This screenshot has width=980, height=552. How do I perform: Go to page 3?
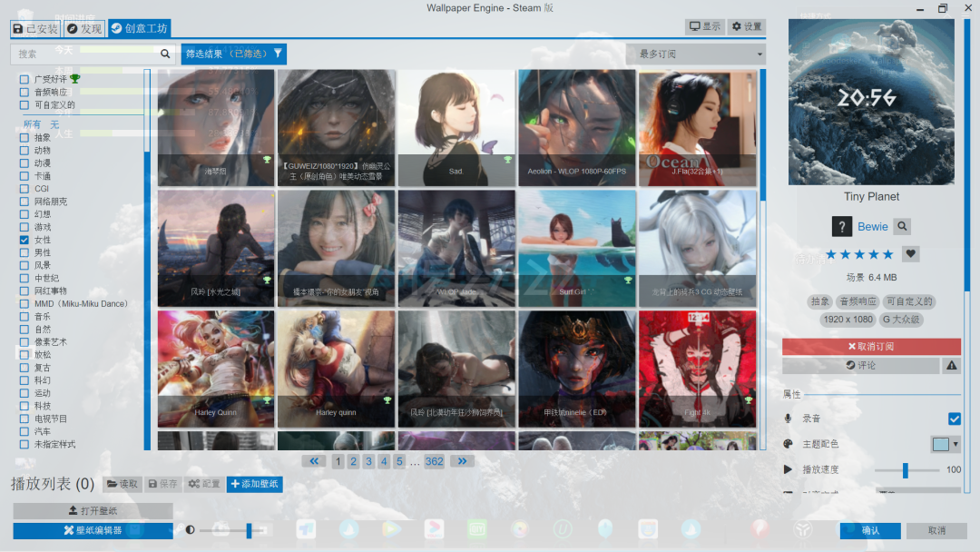[x=368, y=461]
